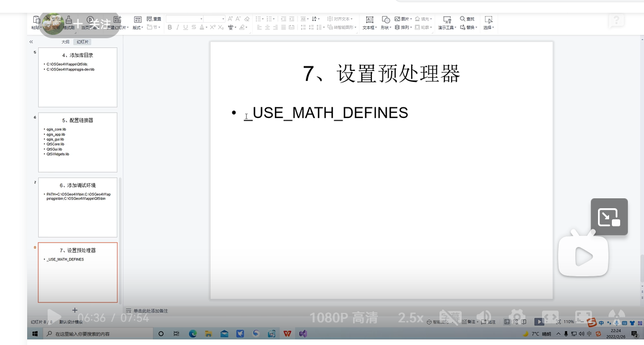Image resolution: width=644 pixels, height=345 pixels.
Task: Toggle underline text formatting
Action: pos(186,28)
